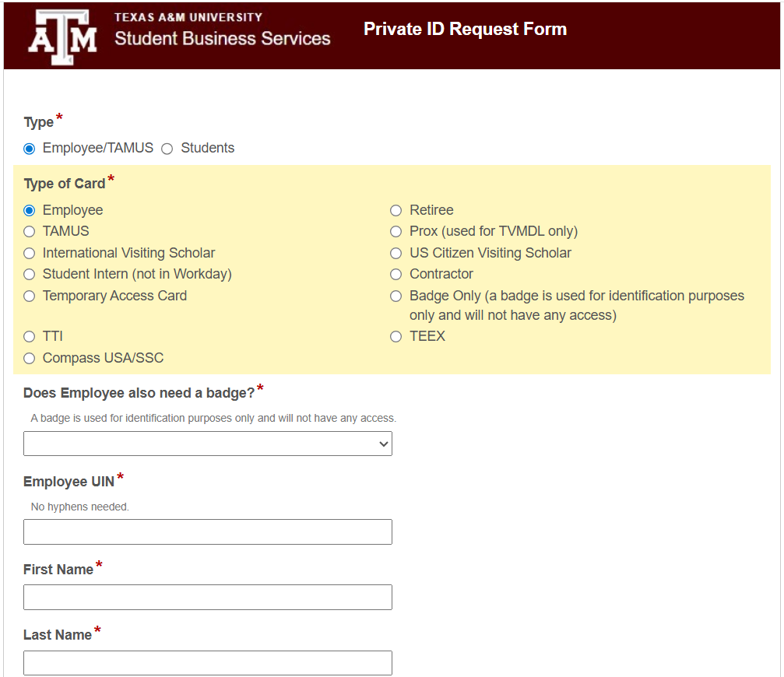Select the TTI card type
The image size is (784, 677).
29,336
